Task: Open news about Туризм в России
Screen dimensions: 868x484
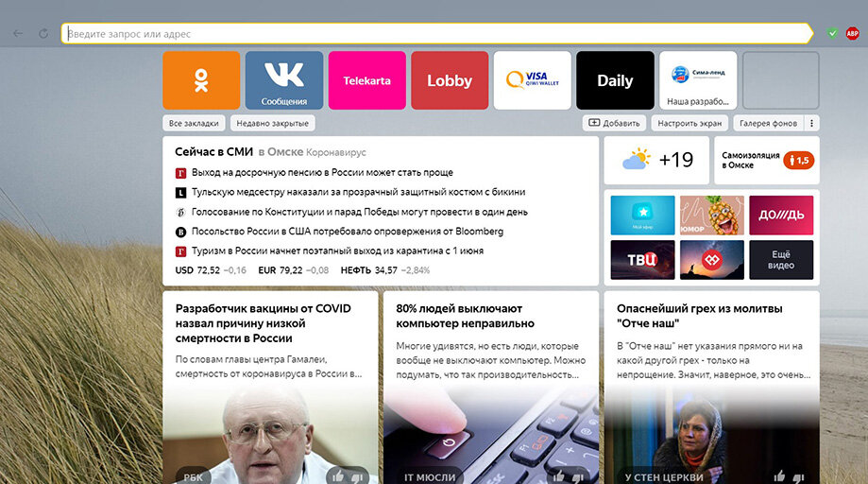Action: [x=337, y=251]
